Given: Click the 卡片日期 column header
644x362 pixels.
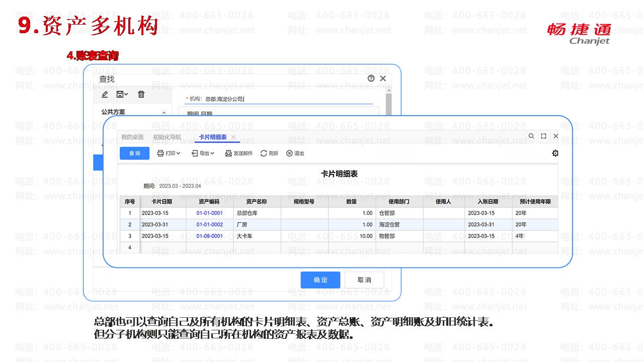Looking at the screenshot, I should [162, 202].
